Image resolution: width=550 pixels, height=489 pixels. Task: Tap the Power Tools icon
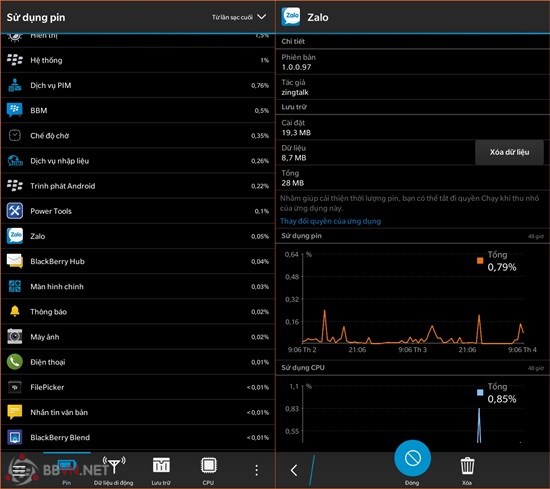coord(15,211)
